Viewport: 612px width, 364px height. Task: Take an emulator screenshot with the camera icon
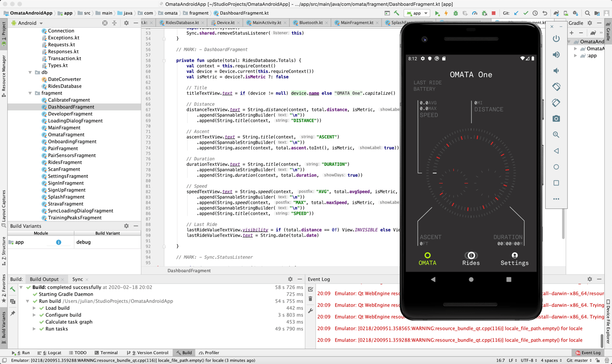tap(556, 119)
